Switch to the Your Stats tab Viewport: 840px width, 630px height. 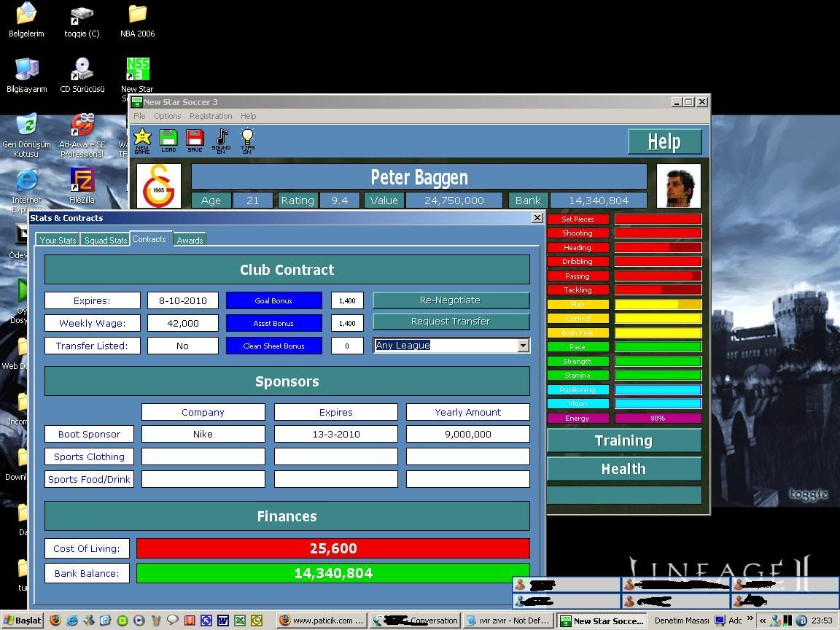(x=58, y=240)
